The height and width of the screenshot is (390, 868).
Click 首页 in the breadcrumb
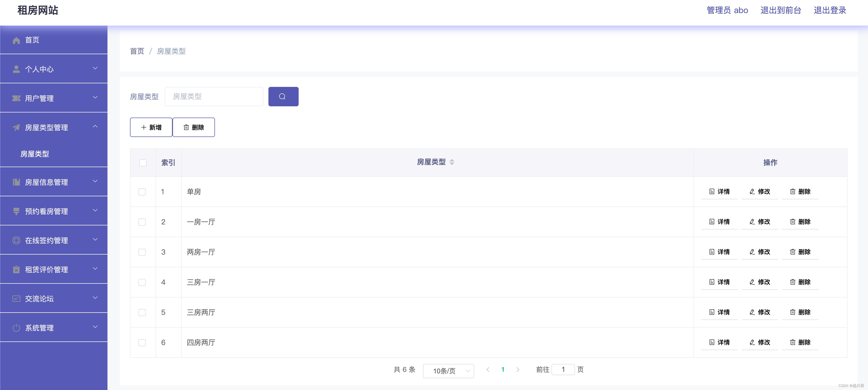coord(137,51)
